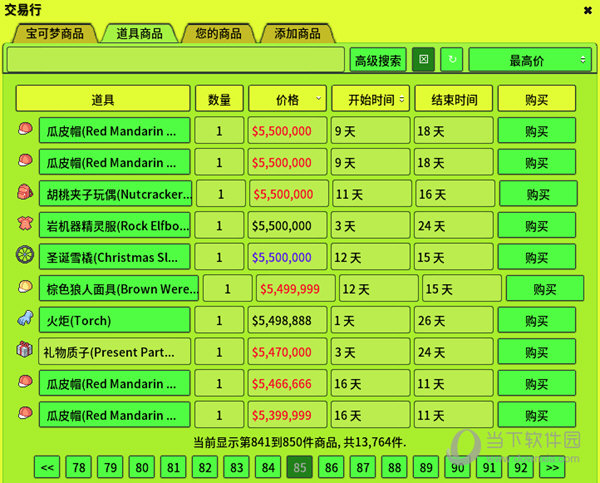Select the 火炬(Torch) item name
Screen dimensions: 600x483
(x=114, y=320)
